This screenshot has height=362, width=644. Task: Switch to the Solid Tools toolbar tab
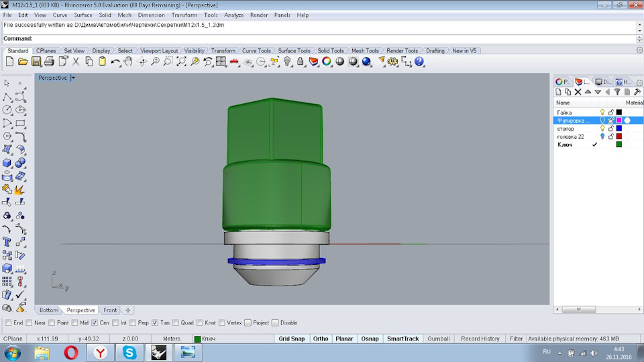tap(331, 51)
